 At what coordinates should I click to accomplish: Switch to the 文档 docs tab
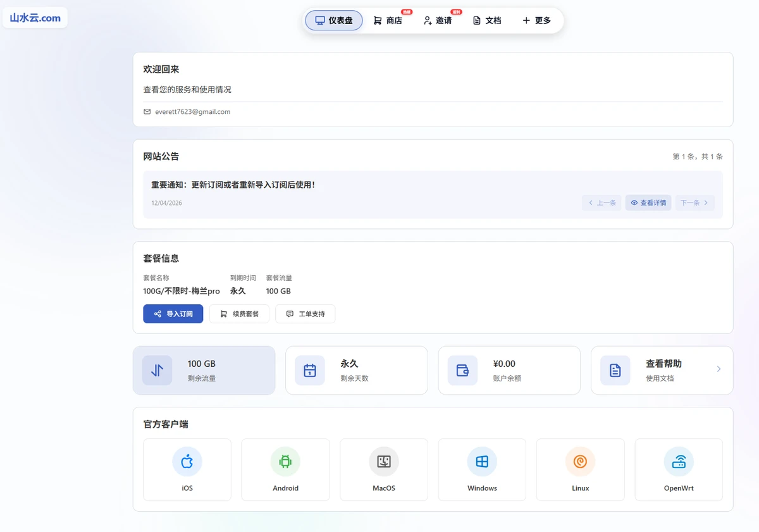tap(487, 20)
